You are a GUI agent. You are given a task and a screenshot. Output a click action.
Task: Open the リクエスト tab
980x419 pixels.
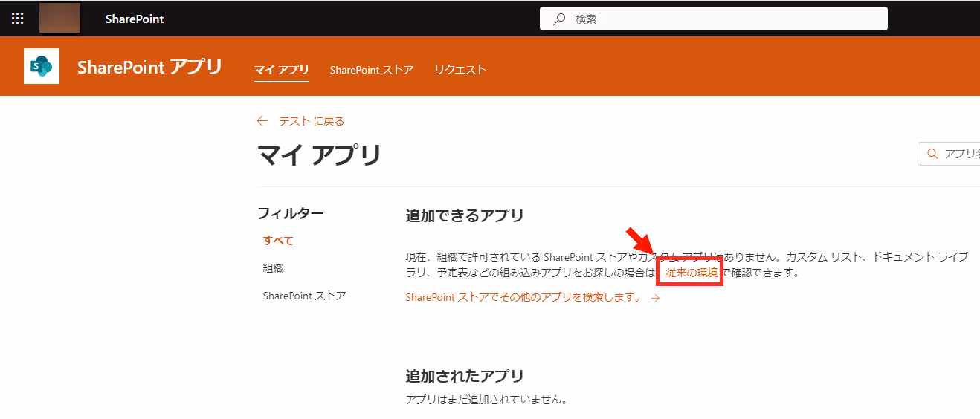pyautogui.click(x=460, y=70)
